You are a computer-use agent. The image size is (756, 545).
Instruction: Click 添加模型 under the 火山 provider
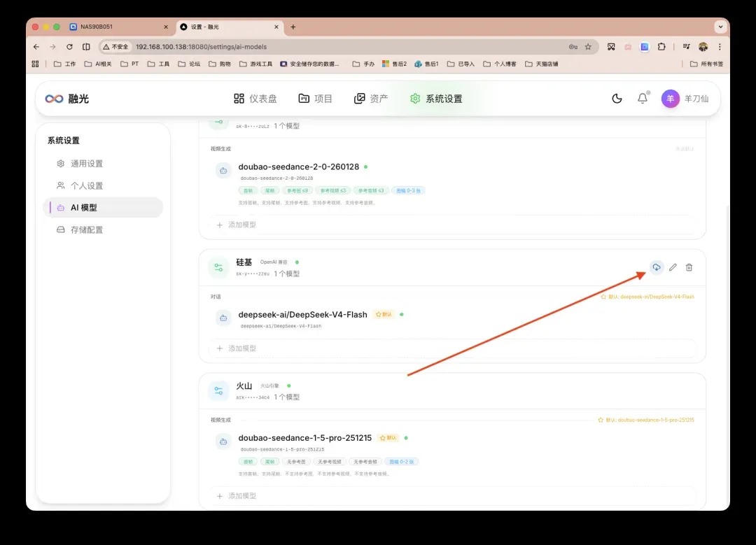pos(452,496)
